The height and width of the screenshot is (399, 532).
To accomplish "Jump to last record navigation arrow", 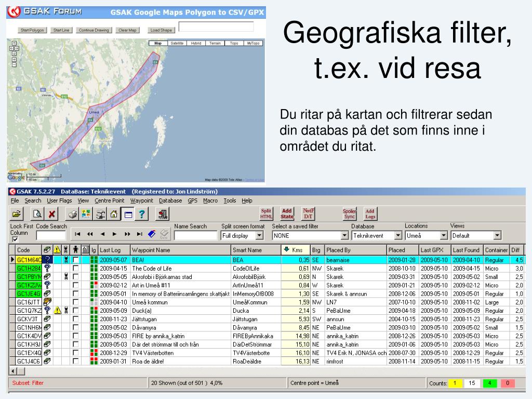I will tap(139, 234).
